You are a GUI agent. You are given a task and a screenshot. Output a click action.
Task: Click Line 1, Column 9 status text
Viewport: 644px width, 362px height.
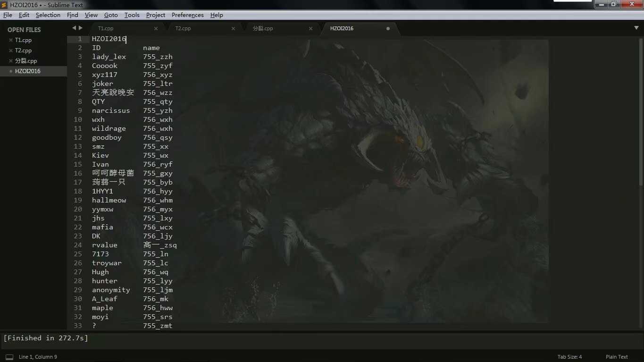38,357
